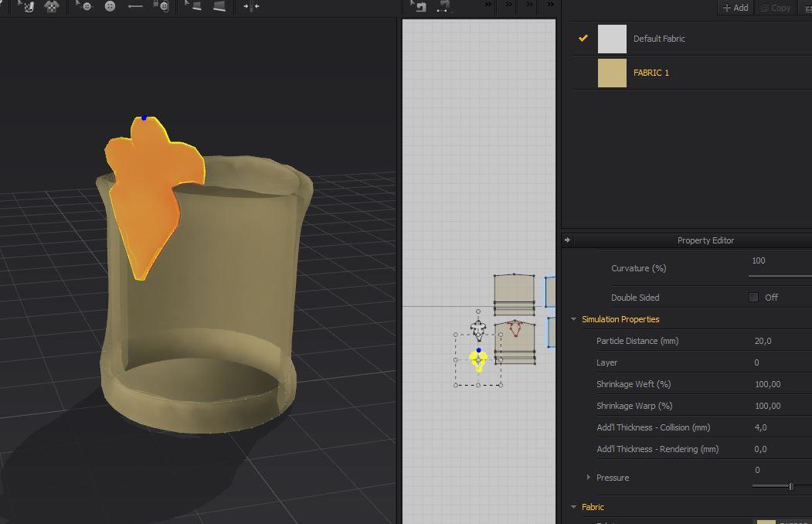The width and height of the screenshot is (812, 524).
Task: Click the mirror arrows icon in 3D toolbar
Action: pyautogui.click(x=251, y=6)
